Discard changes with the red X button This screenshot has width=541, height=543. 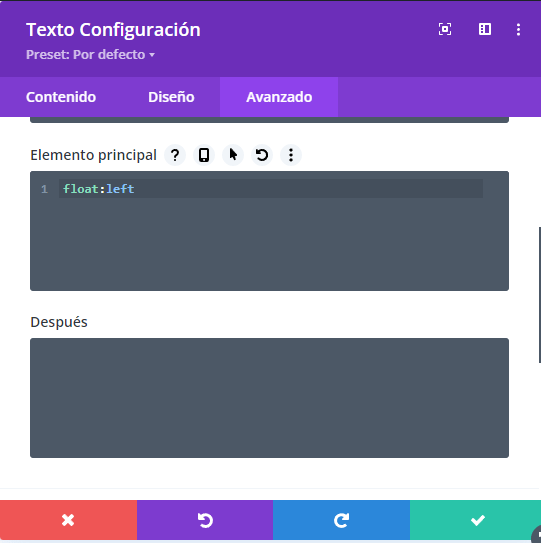(68, 520)
